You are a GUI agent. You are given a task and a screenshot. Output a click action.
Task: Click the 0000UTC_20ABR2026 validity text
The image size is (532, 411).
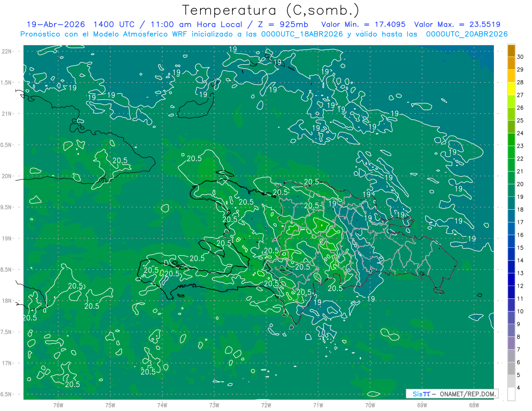point(467,34)
